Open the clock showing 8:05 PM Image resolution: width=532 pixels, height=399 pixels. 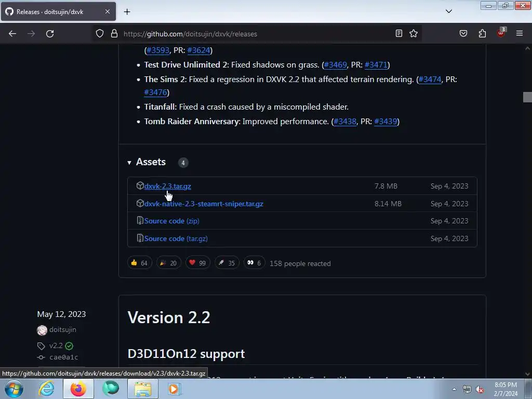pos(506,389)
